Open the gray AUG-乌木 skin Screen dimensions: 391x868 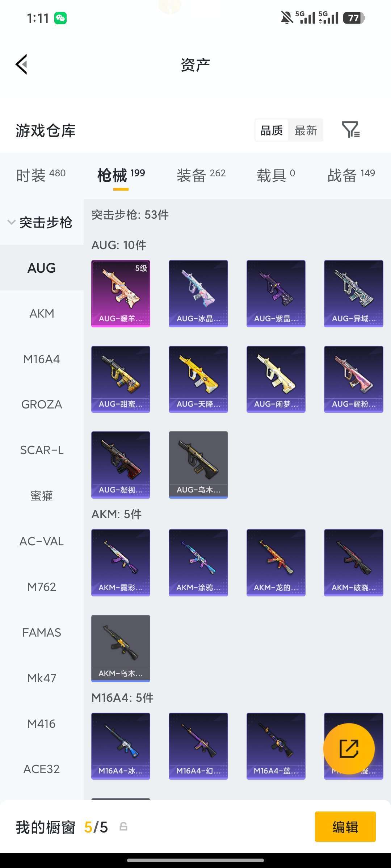(198, 465)
